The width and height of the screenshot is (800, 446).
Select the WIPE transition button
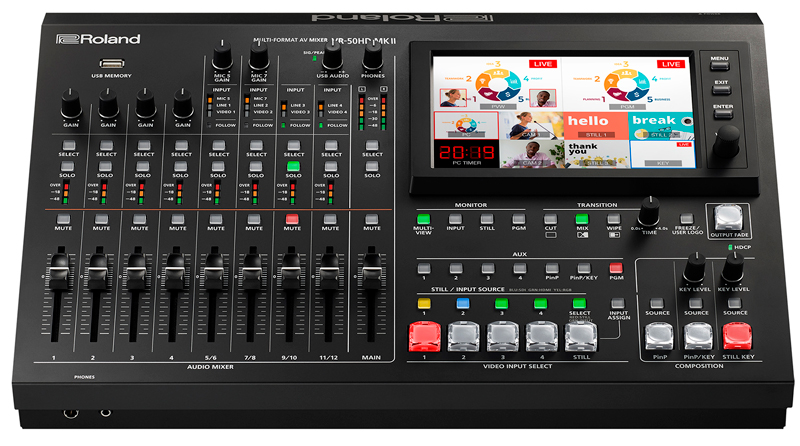click(614, 219)
